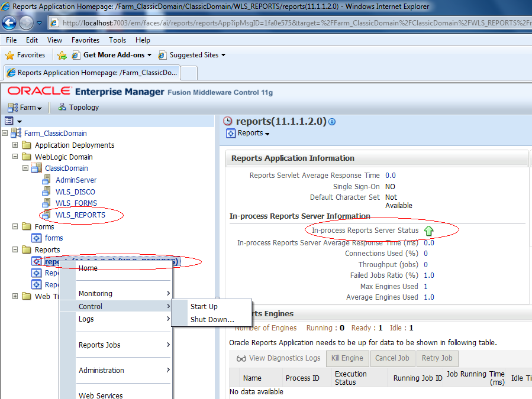Open the Tools menu

click(117, 40)
